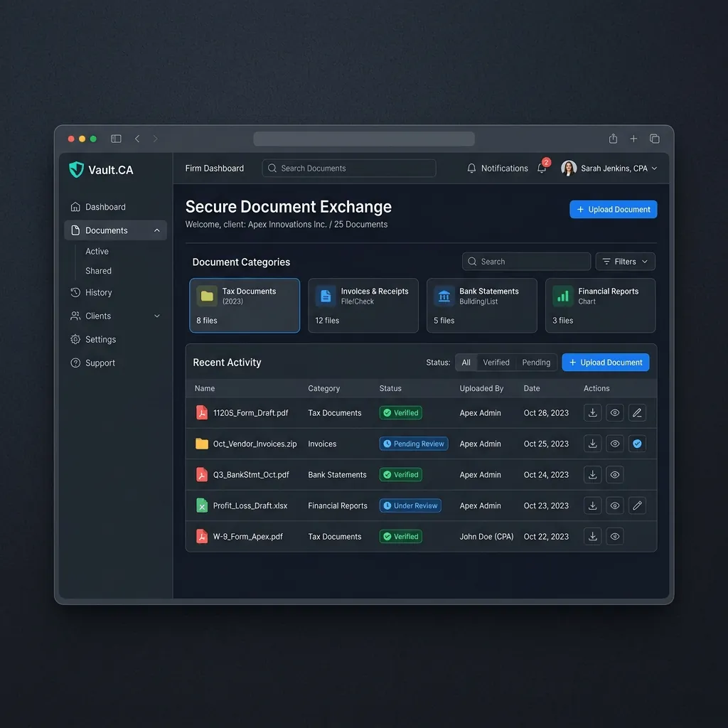This screenshot has width=728, height=728.
Task: Click the W-9_Form_Apex.pdf file name
Action: coord(247,536)
